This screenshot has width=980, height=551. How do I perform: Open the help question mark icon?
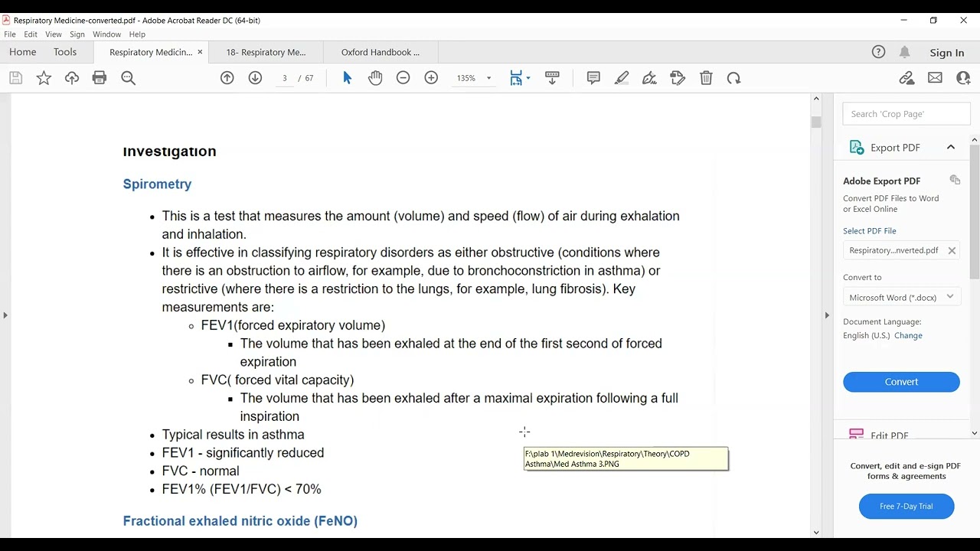point(879,52)
